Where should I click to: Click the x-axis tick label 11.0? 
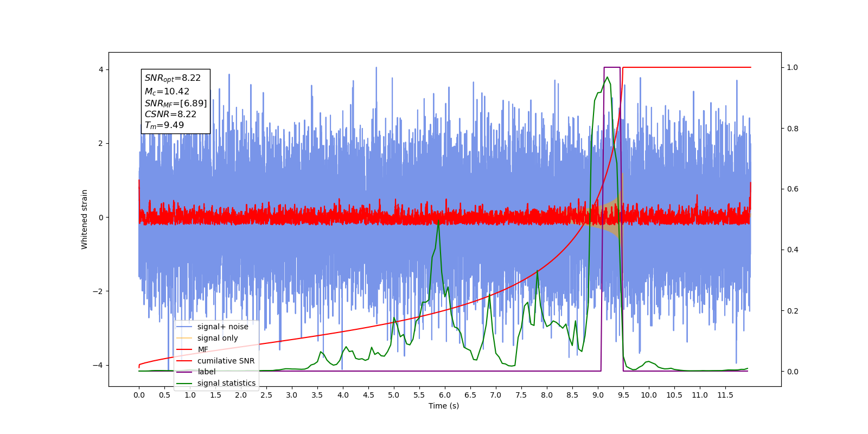pyautogui.click(x=700, y=395)
